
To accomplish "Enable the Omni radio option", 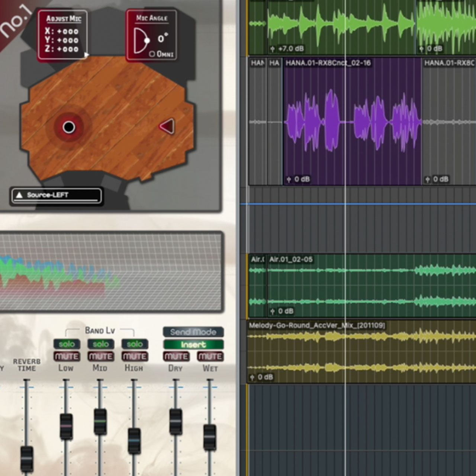I will pyautogui.click(x=152, y=54).
